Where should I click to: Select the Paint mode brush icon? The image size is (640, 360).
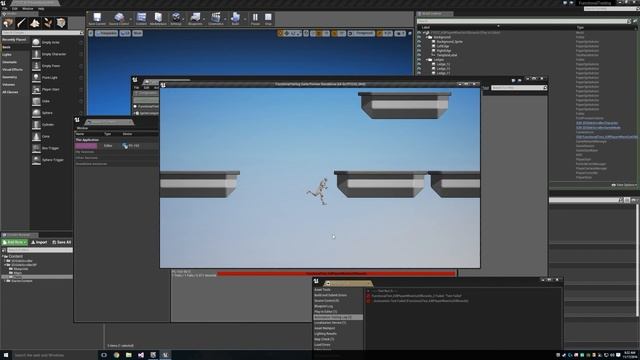click(21, 23)
